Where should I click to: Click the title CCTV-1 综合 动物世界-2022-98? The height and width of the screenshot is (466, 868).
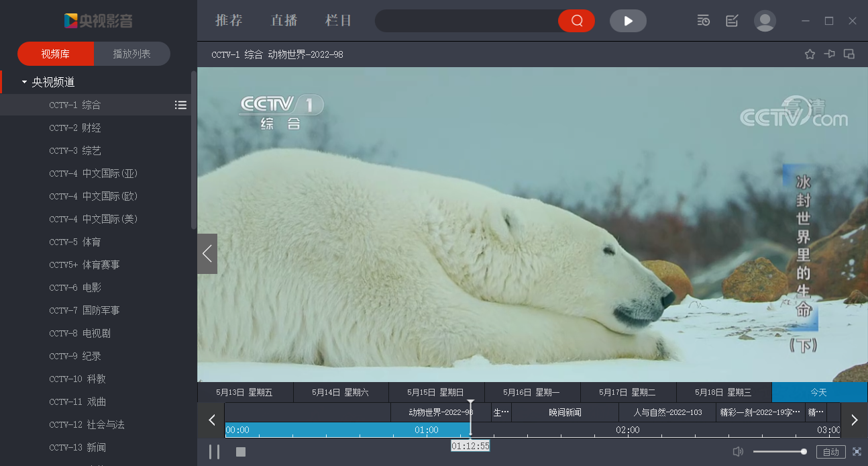(x=277, y=54)
